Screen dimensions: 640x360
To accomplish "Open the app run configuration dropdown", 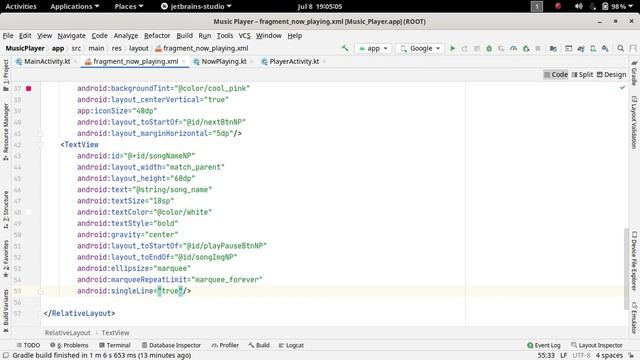I will point(373,48).
